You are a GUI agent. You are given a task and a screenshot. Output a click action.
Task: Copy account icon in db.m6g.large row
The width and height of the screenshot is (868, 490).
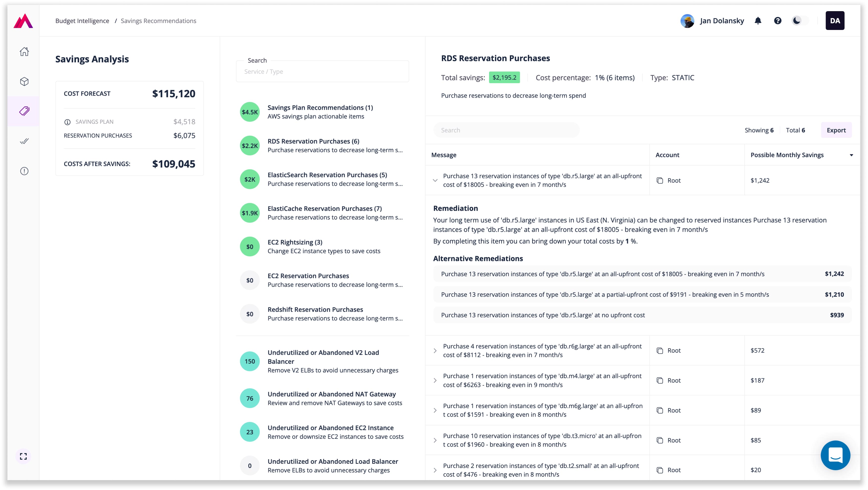[x=659, y=411]
